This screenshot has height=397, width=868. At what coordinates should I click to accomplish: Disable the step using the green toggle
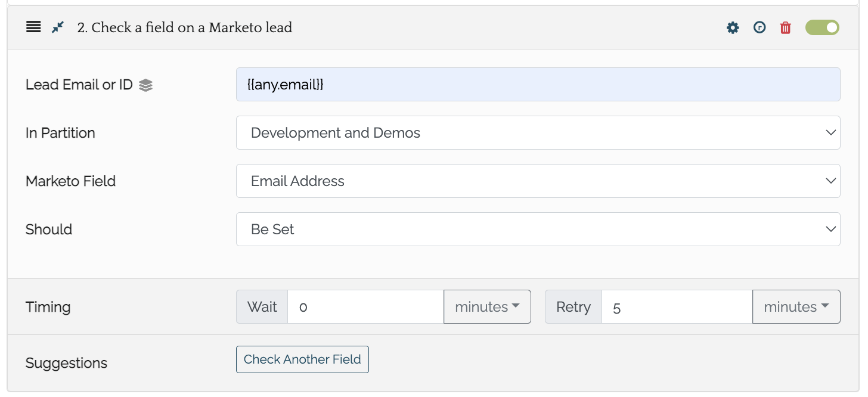point(822,27)
